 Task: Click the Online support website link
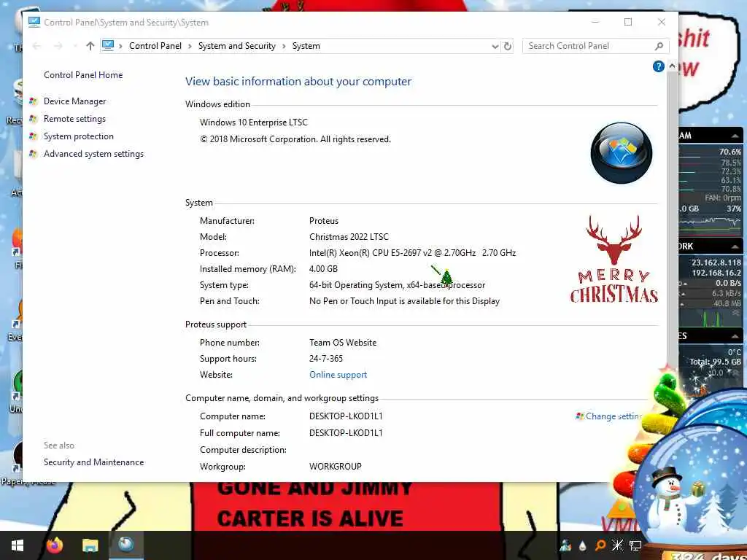point(338,375)
